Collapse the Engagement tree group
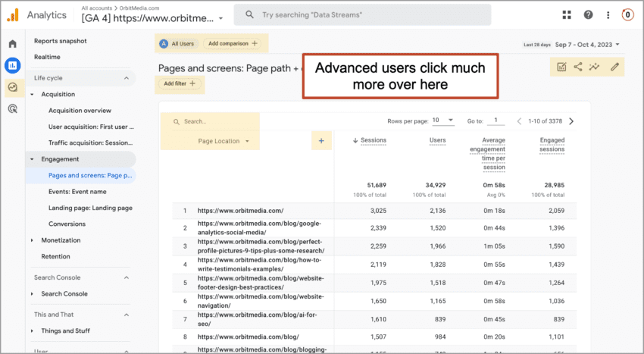This screenshot has width=644, height=354. 32,159
